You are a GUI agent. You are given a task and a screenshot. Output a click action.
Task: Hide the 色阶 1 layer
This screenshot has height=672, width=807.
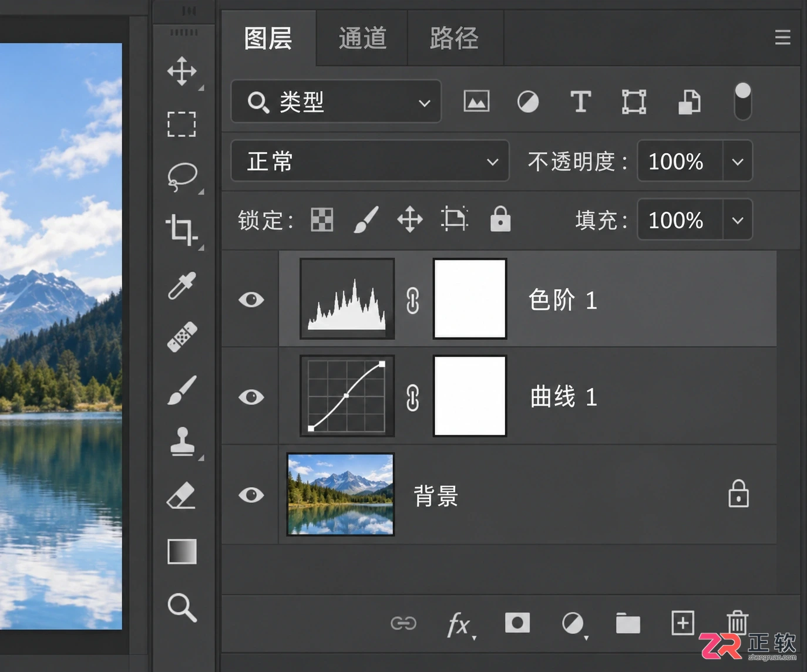pos(251,300)
